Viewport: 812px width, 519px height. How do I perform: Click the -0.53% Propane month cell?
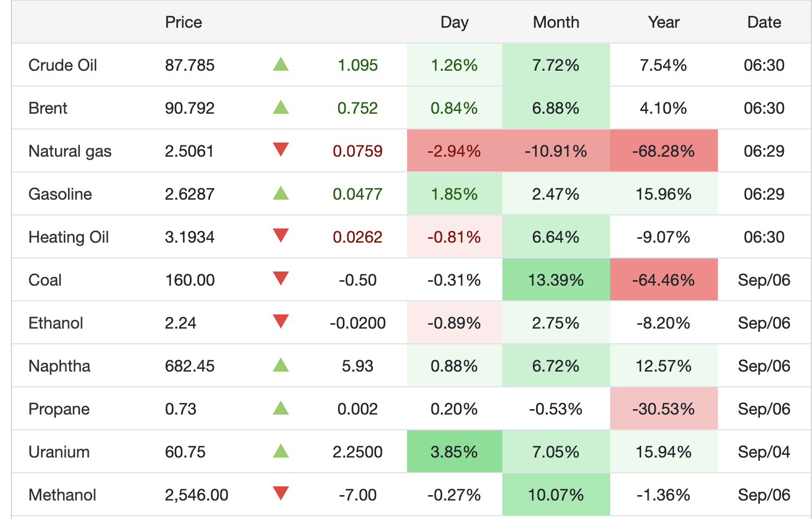pyautogui.click(x=556, y=409)
